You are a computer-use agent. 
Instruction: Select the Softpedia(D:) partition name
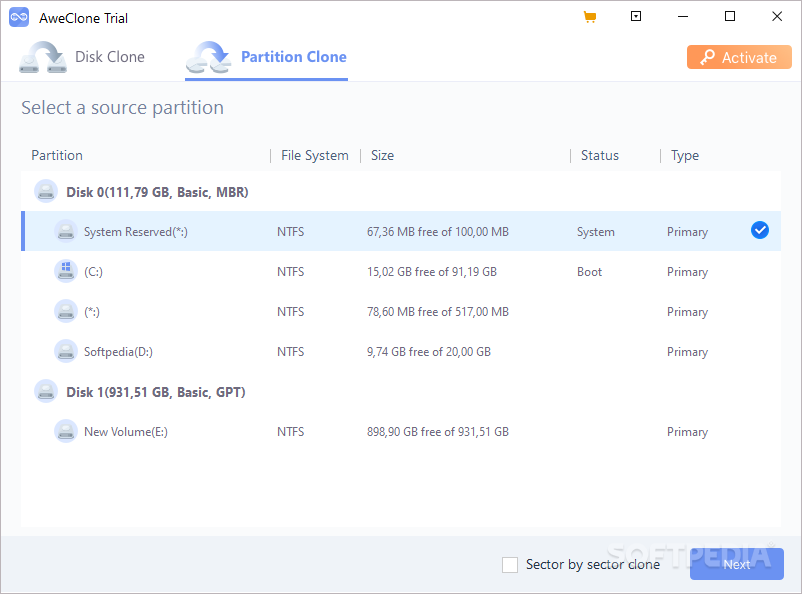119,351
